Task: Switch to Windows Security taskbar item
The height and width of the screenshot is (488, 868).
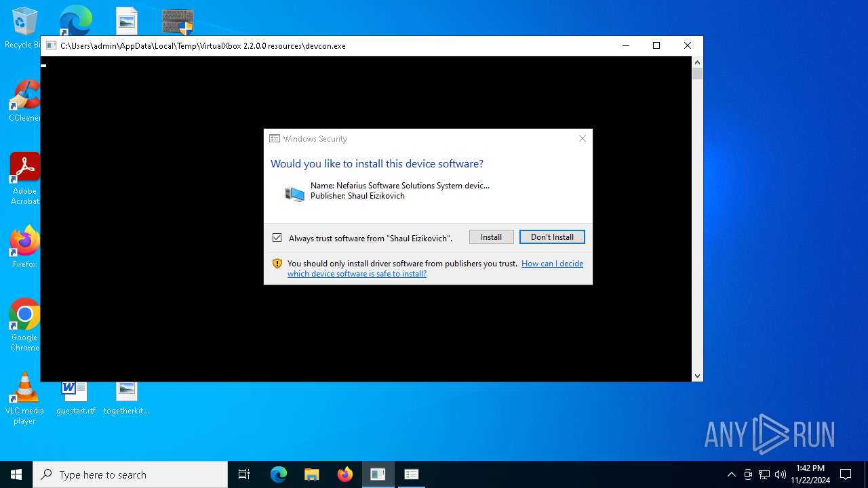Action: pos(411,474)
